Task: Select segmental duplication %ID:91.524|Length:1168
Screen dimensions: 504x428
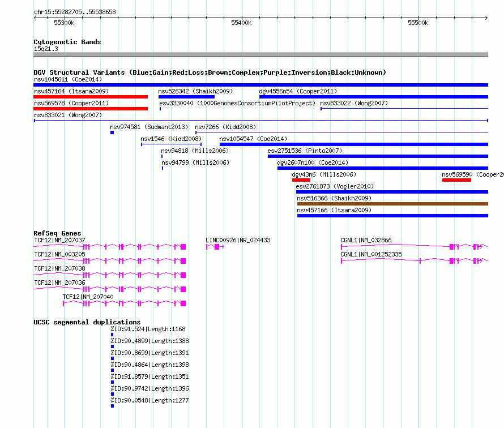Action: click(x=148, y=329)
